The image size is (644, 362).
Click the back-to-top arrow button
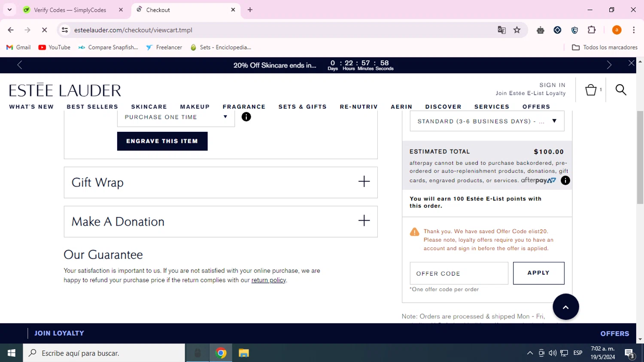pos(565,307)
